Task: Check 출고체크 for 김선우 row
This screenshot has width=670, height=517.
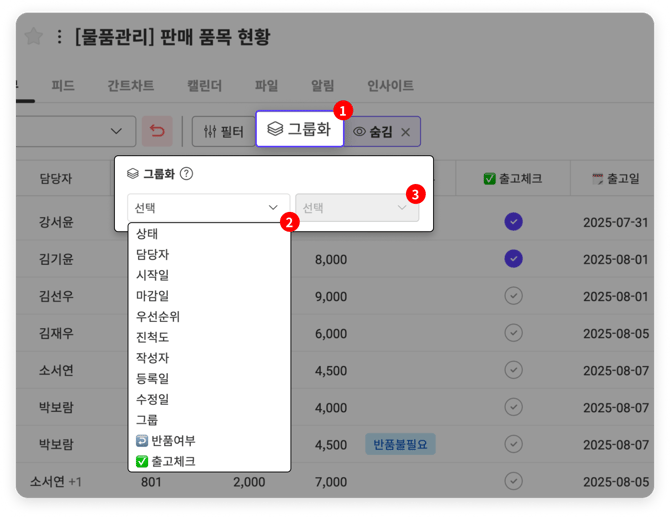Action: click(514, 296)
